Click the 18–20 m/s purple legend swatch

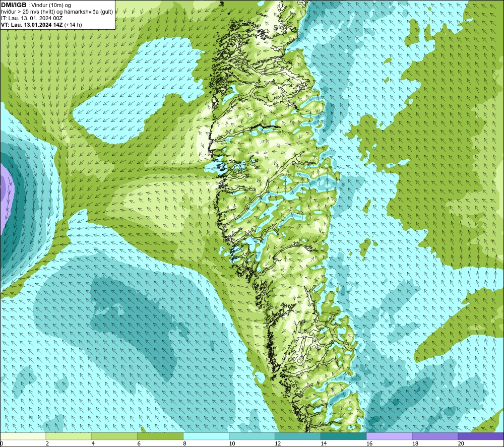(435, 436)
